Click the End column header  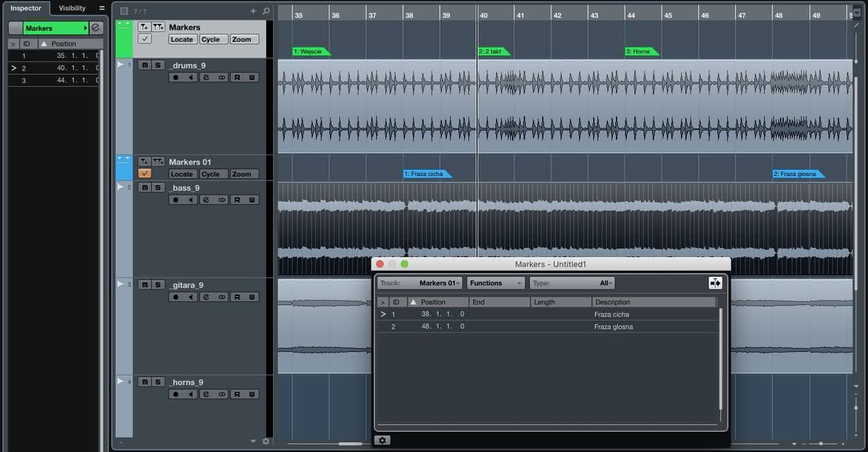[499, 302]
